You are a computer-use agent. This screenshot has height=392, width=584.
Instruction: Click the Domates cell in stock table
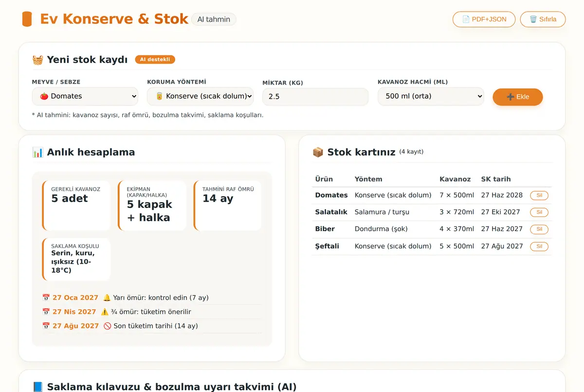tap(331, 195)
